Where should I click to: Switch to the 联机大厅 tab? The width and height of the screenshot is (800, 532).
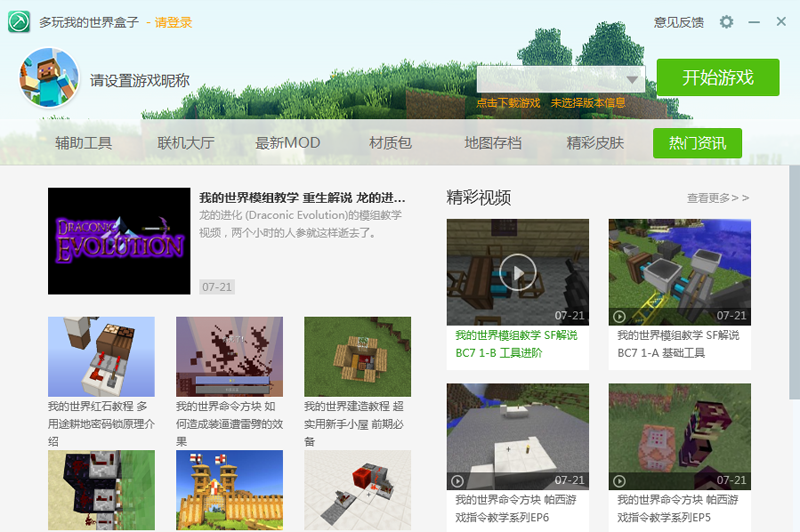(186, 143)
